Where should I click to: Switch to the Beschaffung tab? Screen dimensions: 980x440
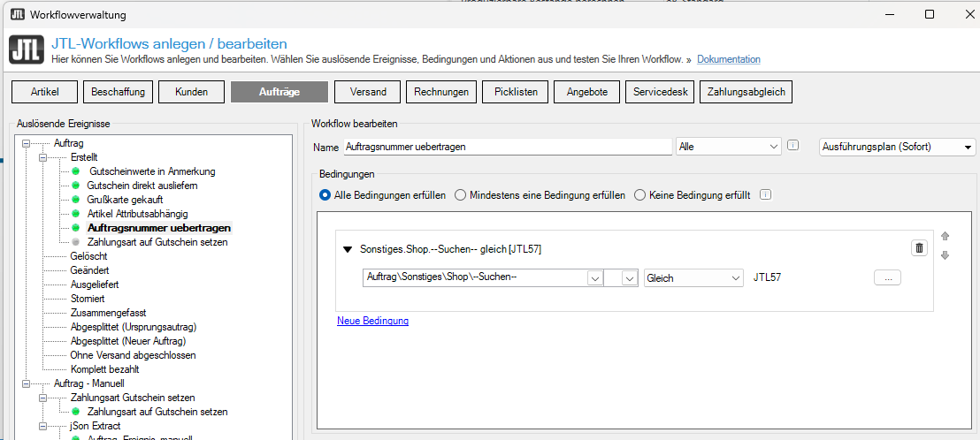click(x=118, y=92)
